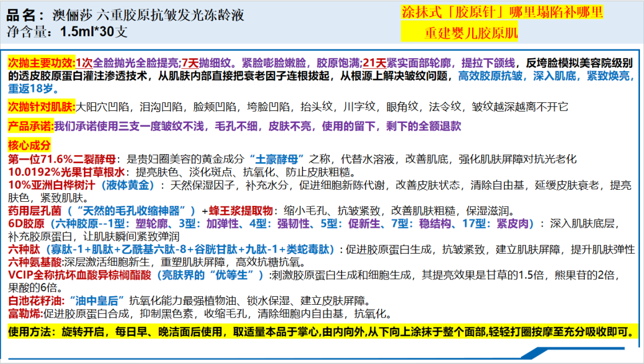Click the ingredient 蜂王浆提取物
The width and height of the screenshot is (644, 364).
[x=241, y=211]
